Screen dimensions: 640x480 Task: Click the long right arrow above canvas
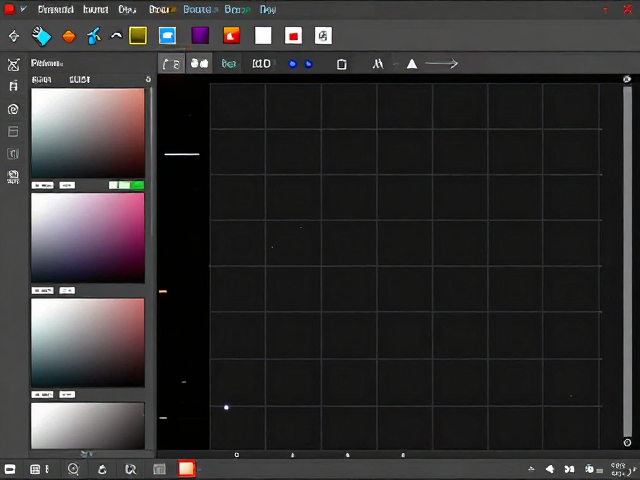pos(442,63)
